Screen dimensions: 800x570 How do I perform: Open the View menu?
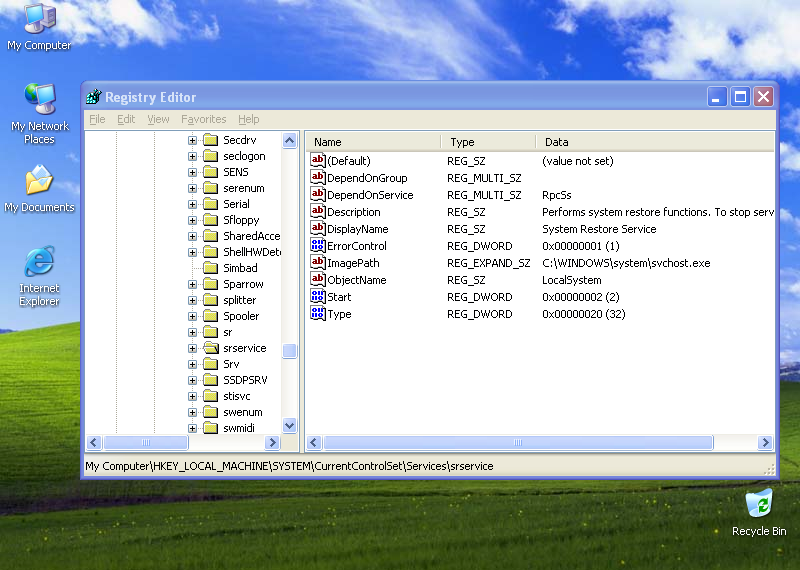pyautogui.click(x=158, y=119)
